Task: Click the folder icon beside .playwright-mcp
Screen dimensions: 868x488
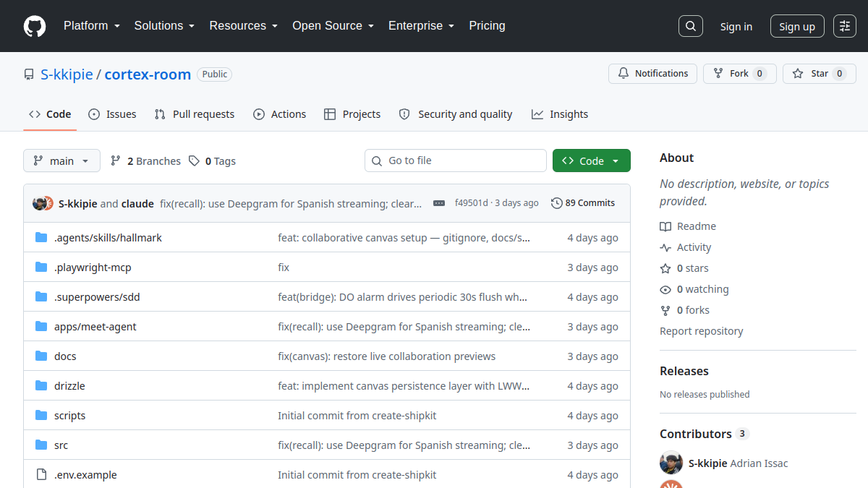Action: 41,267
